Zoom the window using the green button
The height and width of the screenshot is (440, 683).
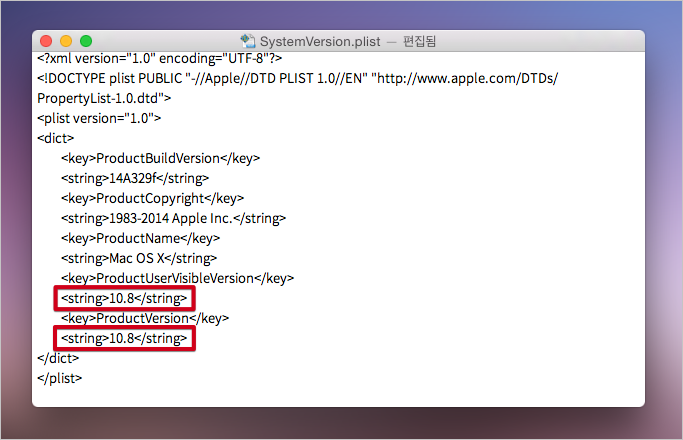pyautogui.click(x=86, y=41)
